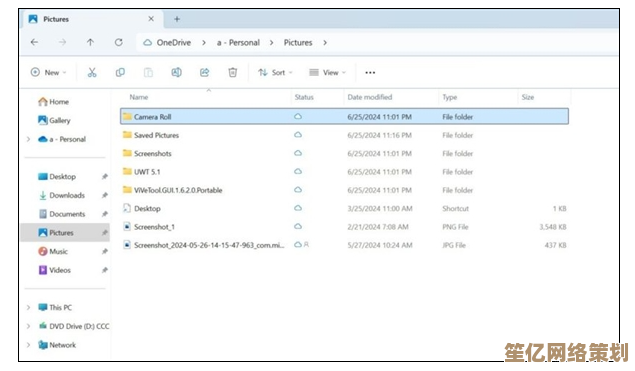Open the See more ellipsis menu
This screenshot has width=635, height=371.
coord(370,73)
